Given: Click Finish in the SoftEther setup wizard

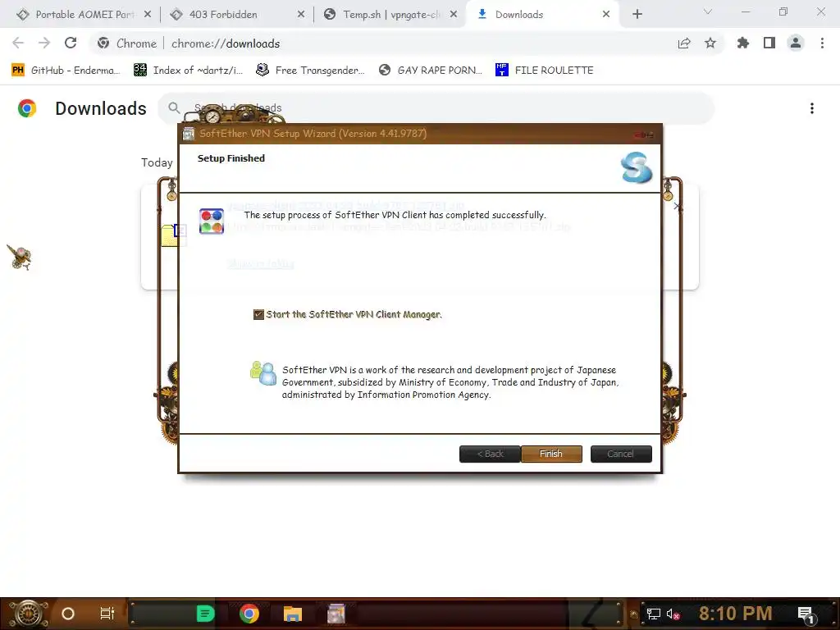Looking at the screenshot, I should tap(551, 454).
